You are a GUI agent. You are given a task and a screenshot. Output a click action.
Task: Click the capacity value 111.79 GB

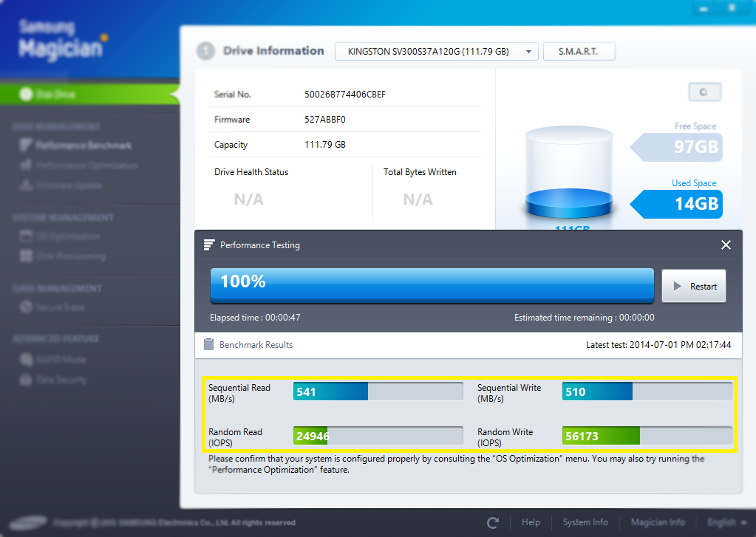point(325,145)
